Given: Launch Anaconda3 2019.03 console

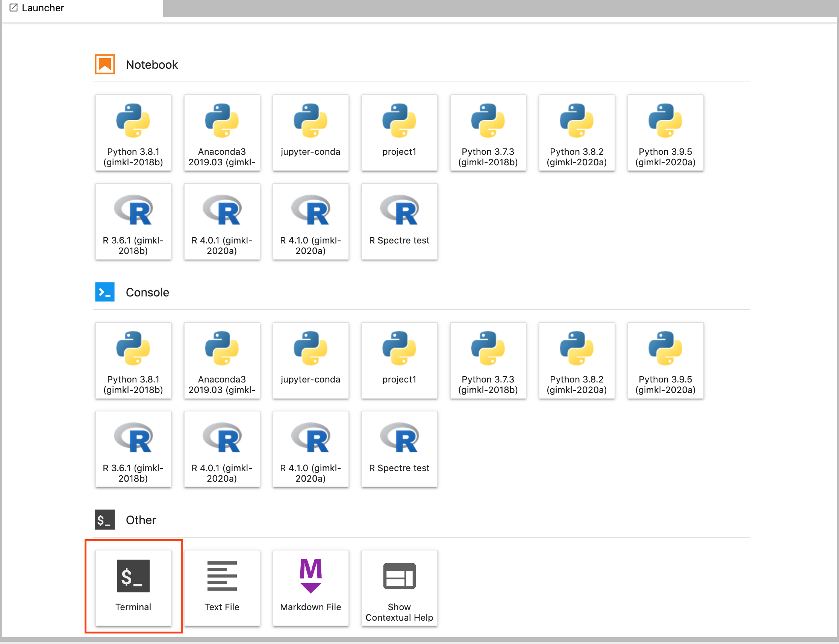Looking at the screenshot, I should click(222, 360).
